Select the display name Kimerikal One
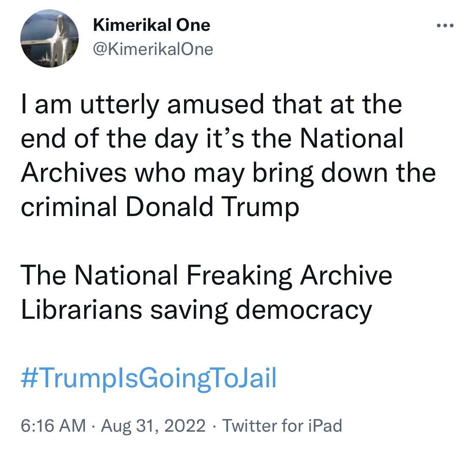Screen dimensions: 476x449 pyautogui.click(x=151, y=25)
